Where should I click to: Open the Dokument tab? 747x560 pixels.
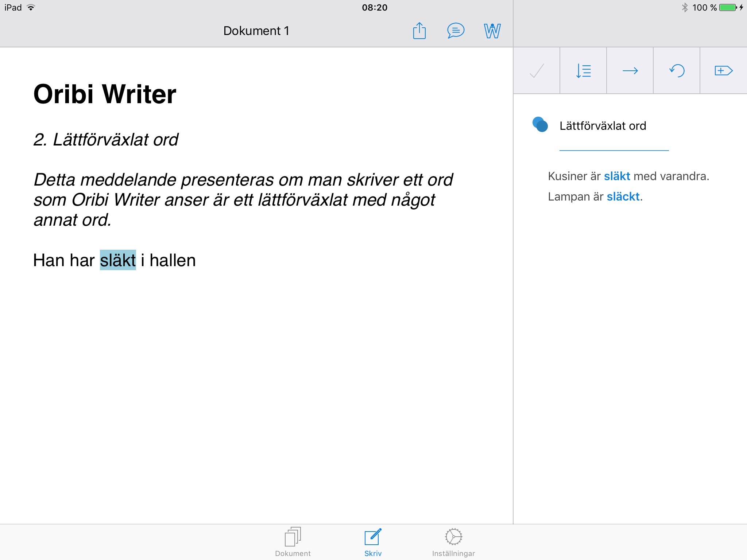(x=293, y=542)
